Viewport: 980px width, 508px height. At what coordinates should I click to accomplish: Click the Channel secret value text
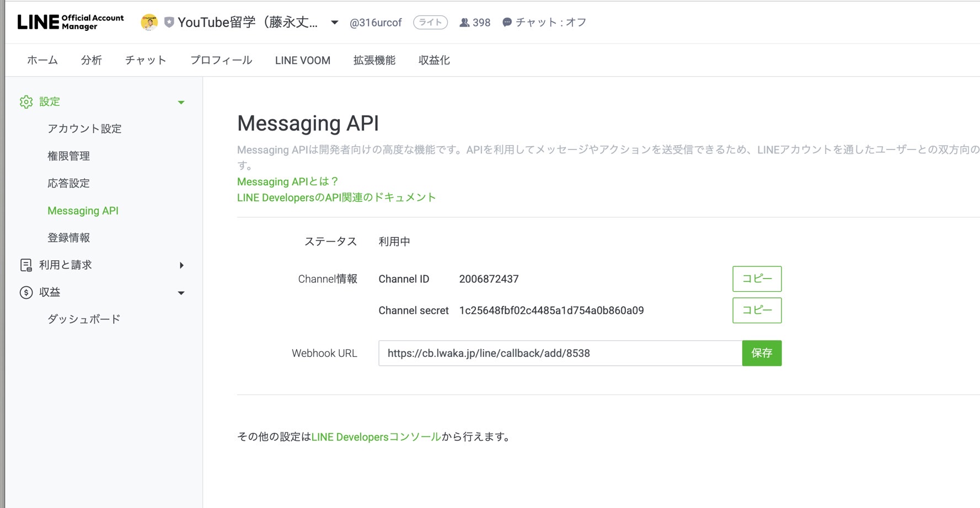pyautogui.click(x=551, y=311)
